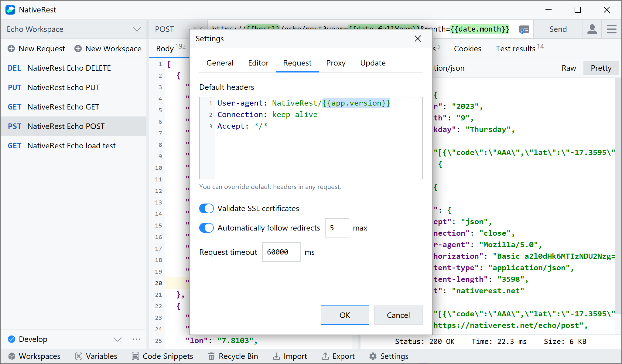This screenshot has width=622, height=364.
Task: Click the Develop environment checkmark icon
Action: [x=12, y=339]
